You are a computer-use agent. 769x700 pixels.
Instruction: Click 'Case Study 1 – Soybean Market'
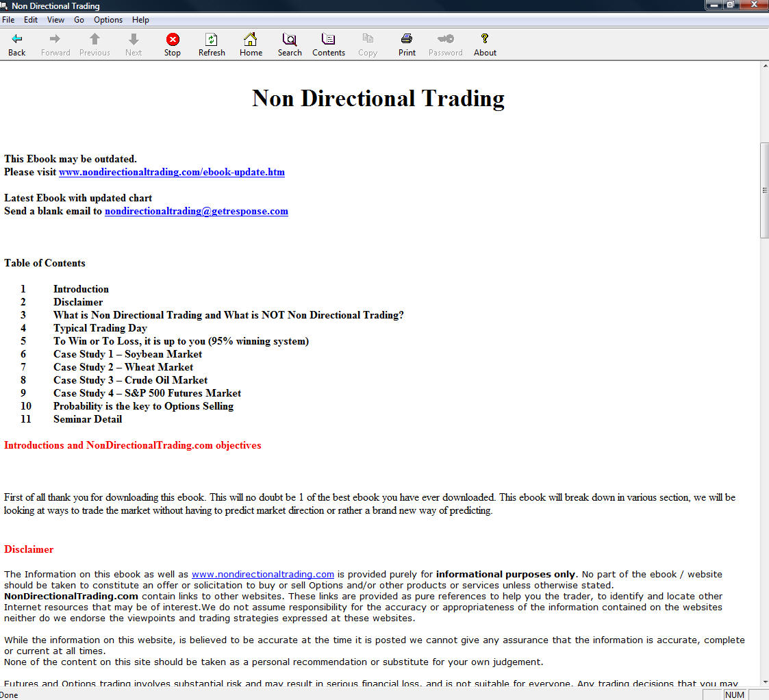click(x=127, y=354)
